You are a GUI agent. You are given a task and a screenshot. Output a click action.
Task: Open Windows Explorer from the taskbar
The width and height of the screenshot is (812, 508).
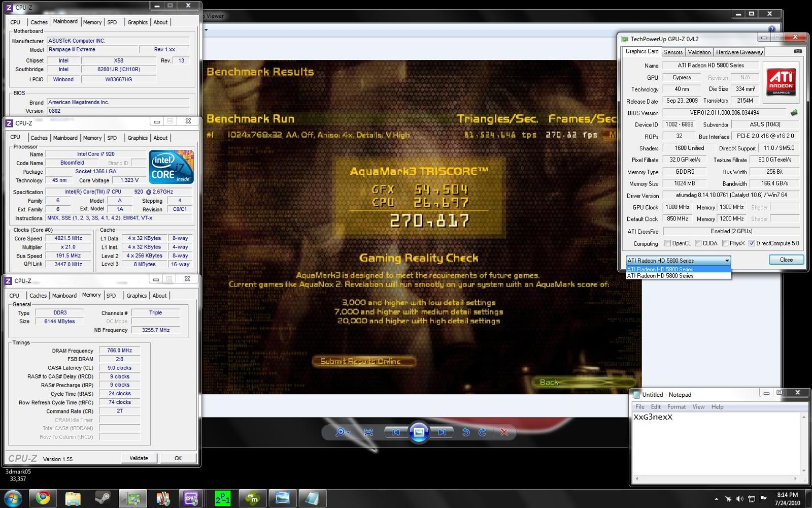coord(73,498)
